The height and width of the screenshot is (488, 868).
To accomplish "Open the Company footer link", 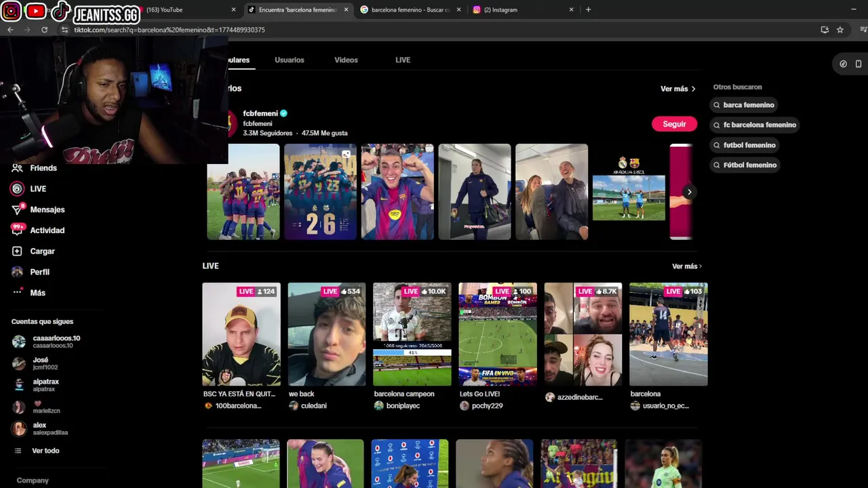I will (x=33, y=481).
